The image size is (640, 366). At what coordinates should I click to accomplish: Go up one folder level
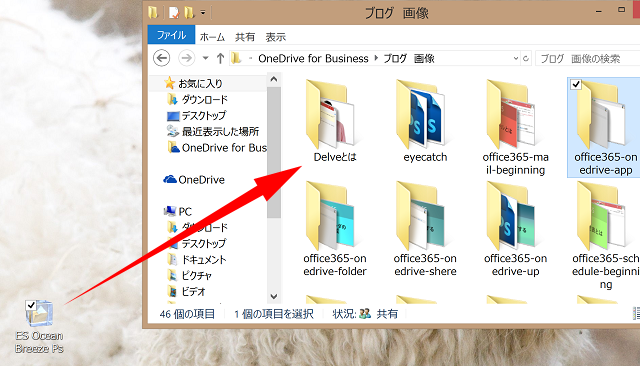[220, 58]
